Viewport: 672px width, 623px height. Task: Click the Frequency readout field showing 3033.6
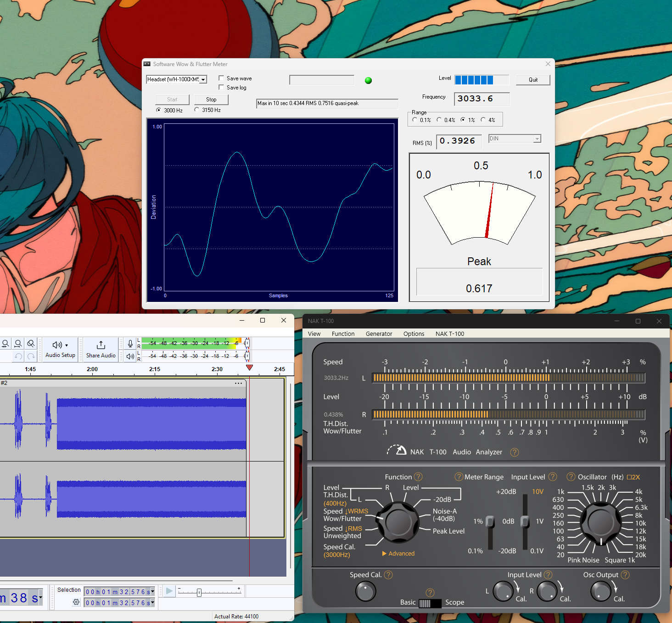tap(482, 99)
